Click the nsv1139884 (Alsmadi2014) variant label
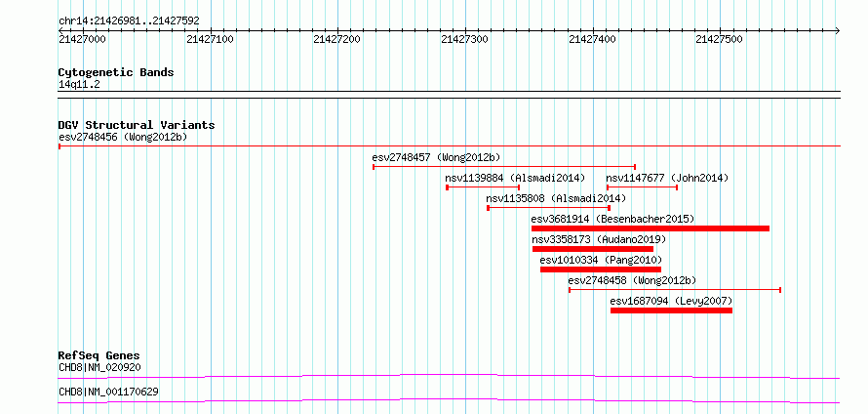 [x=515, y=178]
